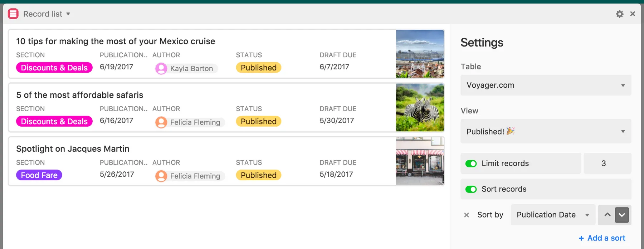The width and height of the screenshot is (644, 249).
Task: Remove the Publication Date sort with X
Action: tap(467, 215)
